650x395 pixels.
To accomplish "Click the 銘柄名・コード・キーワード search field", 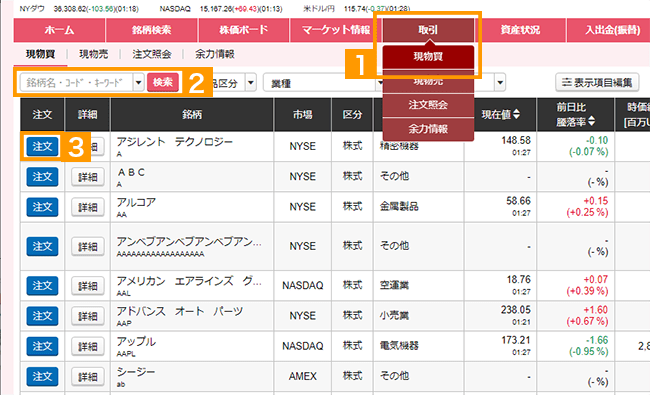I will 76,82.
